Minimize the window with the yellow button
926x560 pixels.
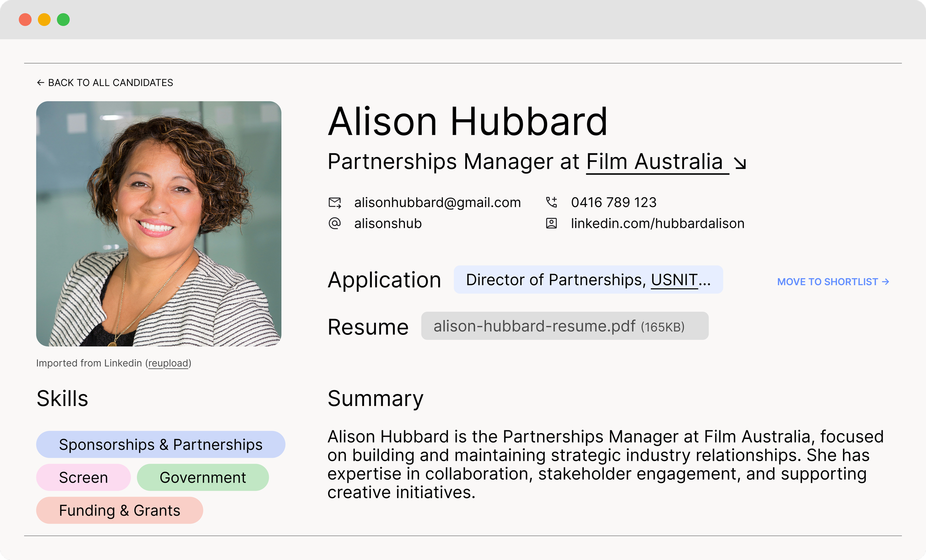pos(44,20)
